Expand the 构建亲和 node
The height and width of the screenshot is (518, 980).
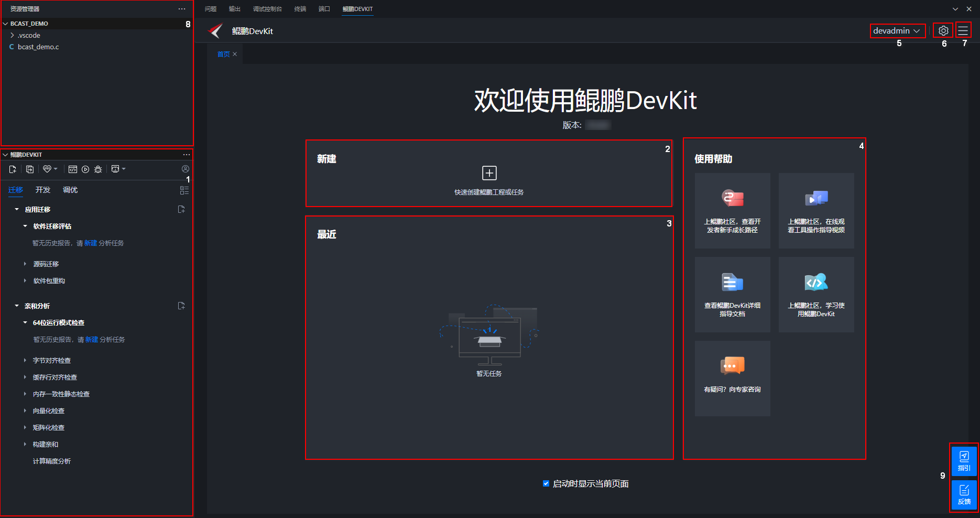click(25, 444)
